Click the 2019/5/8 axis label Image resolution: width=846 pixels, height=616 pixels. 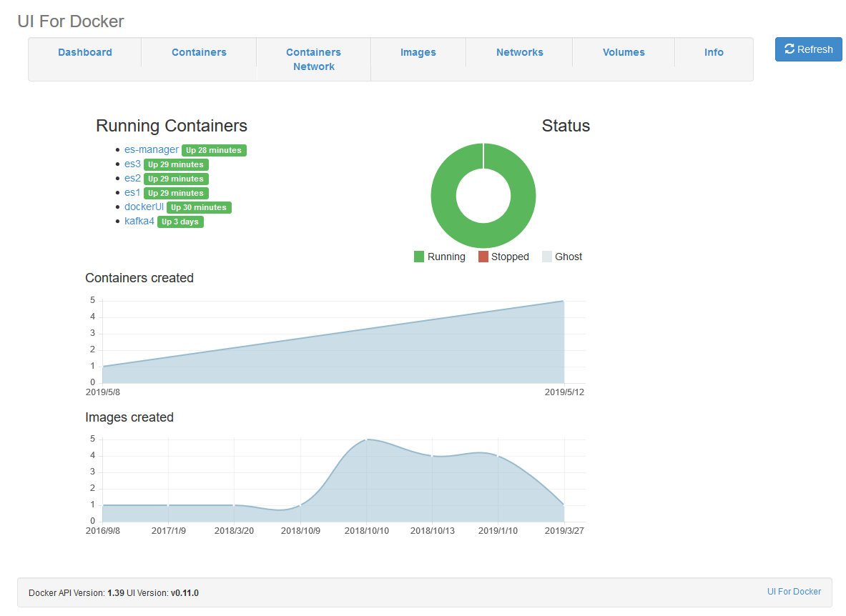click(x=102, y=392)
